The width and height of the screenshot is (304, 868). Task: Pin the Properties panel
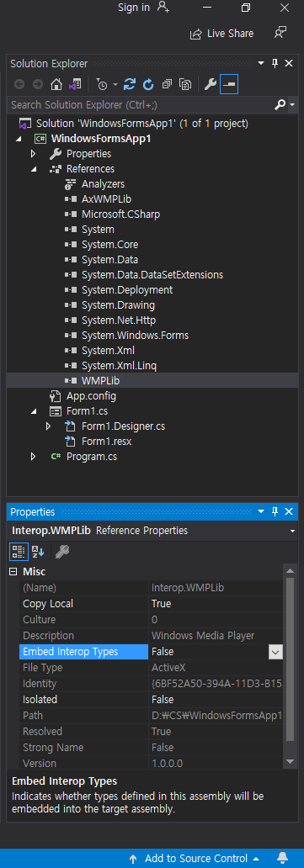pos(275,512)
